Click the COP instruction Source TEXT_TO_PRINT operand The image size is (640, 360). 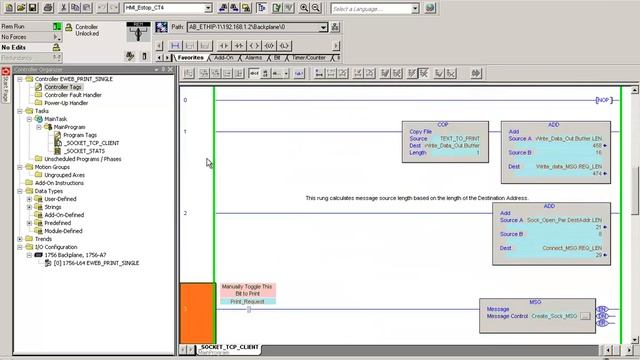(460, 139)
